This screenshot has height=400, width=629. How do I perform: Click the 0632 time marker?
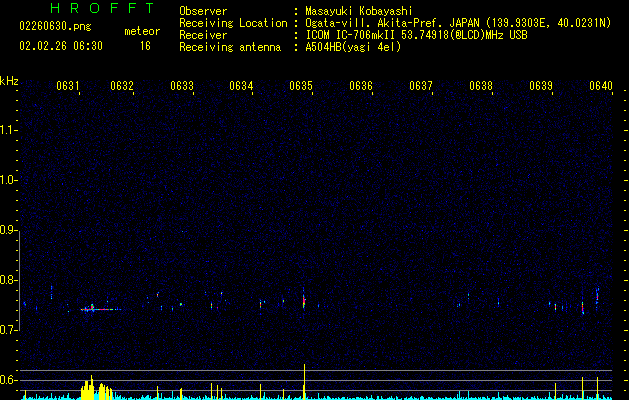pos(122,85)
